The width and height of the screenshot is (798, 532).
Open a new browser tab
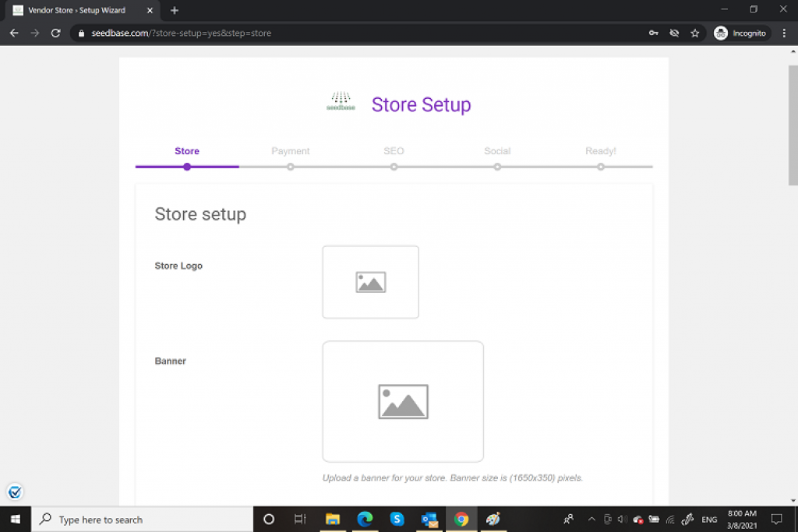pos(175,10)
